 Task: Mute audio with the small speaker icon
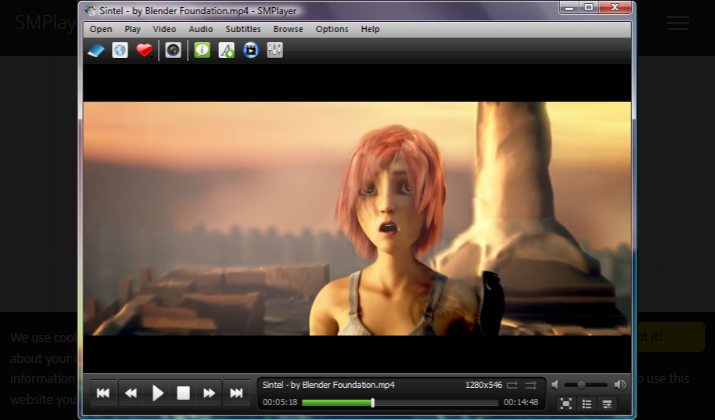click(x=555, y=385)
